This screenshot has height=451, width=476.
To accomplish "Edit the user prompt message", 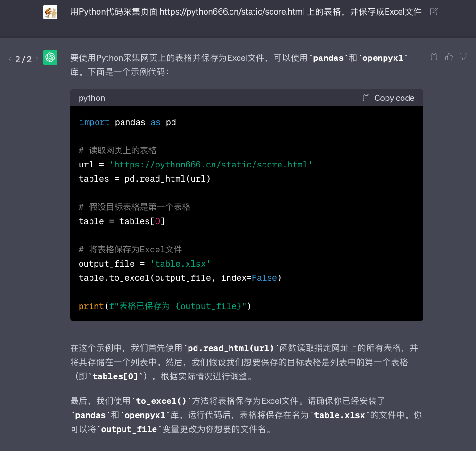I will [x=434, y=11].
